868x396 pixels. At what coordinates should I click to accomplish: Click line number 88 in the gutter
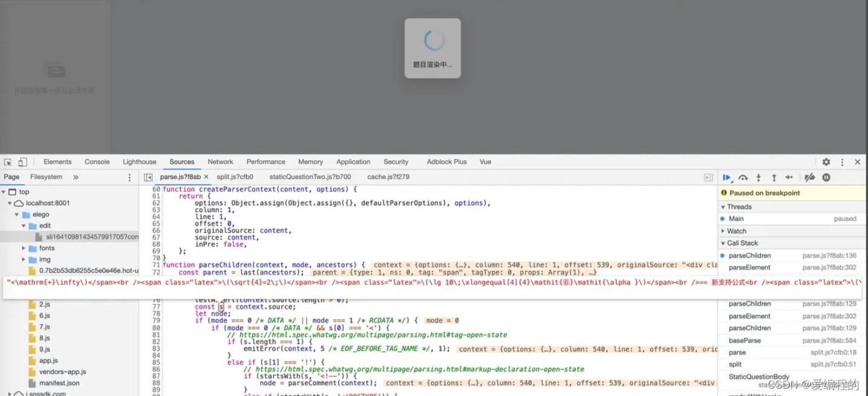pyautogui.click(x=156, y=383)
